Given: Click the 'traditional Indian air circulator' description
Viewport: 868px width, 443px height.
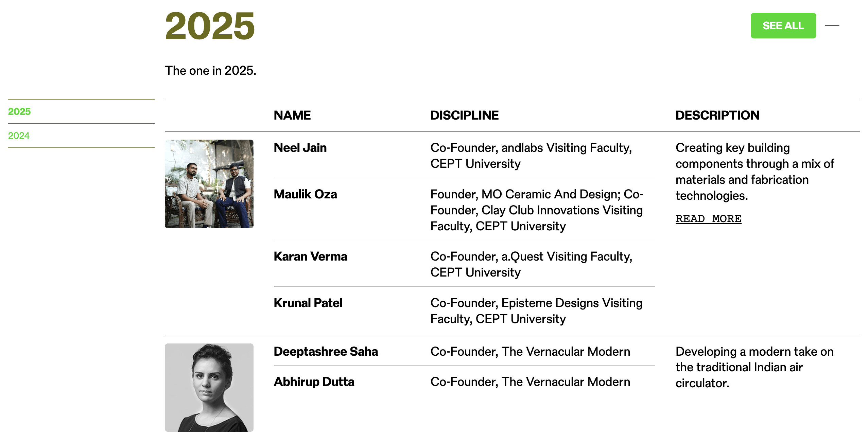Looking at the screenshot, I should (x=754, y=367).
